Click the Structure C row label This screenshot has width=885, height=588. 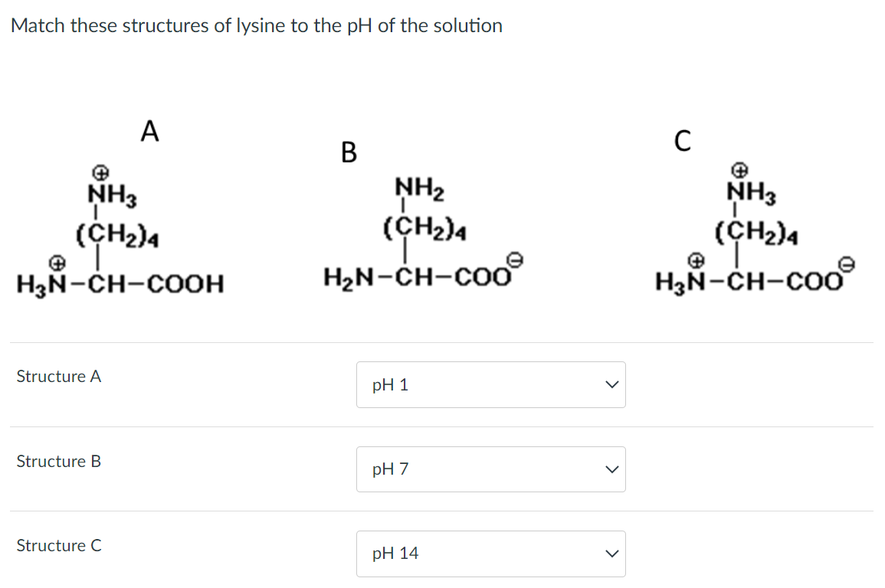(x=58, y=546)
